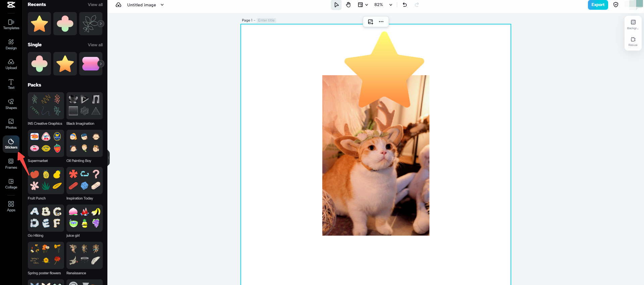Click the shield protection icon
This screenshot has height=285, width=644.
click(x=616, y=5)
